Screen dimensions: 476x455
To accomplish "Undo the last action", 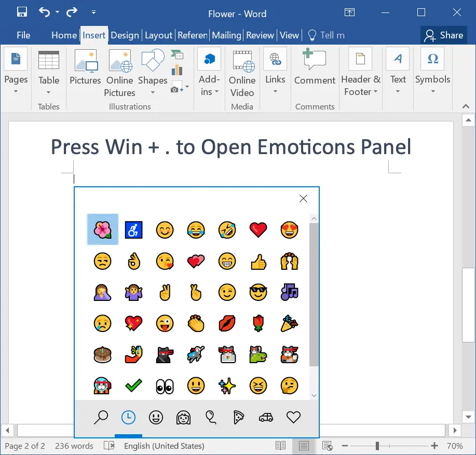I will (x=44, y=12).
